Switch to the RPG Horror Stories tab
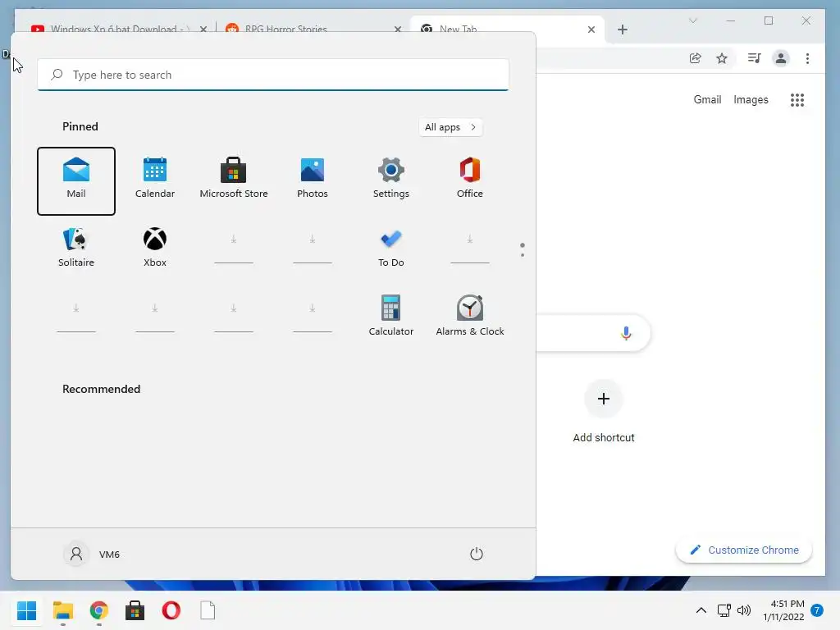The width and height of the screenshot is (840, 630). click(x=286, y=29)
